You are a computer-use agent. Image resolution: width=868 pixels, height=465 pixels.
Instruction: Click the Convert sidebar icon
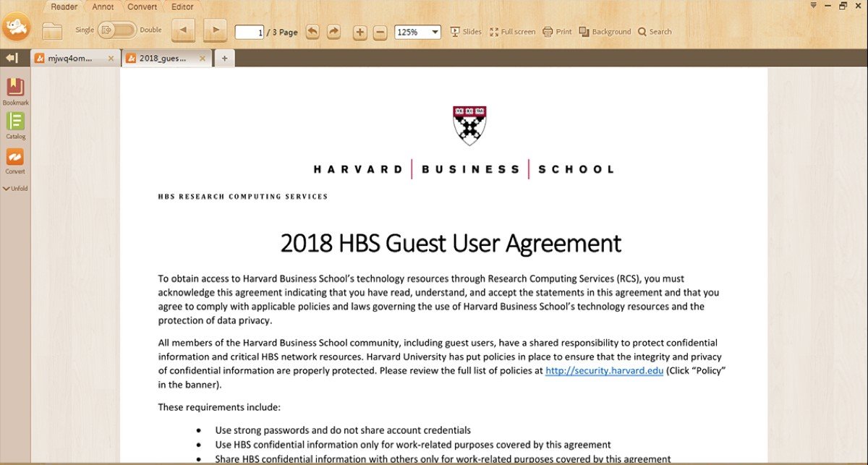(15, 161)
